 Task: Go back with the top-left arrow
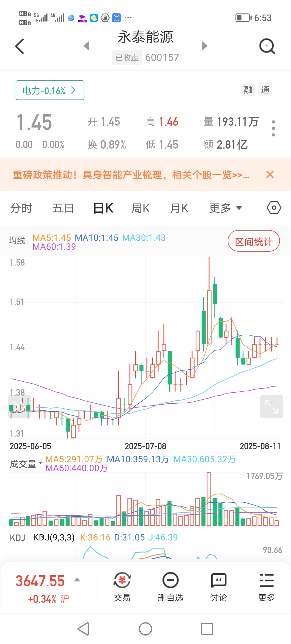20,46
